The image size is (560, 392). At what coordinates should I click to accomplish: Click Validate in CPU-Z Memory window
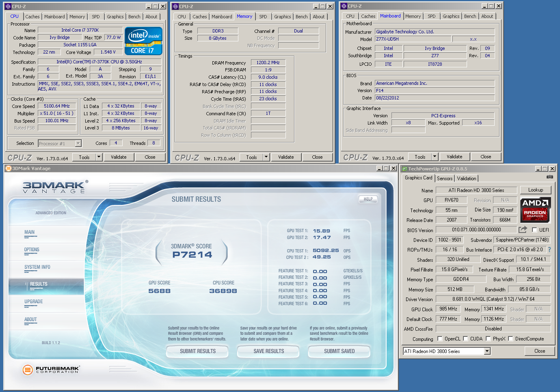tap(286, 157)
